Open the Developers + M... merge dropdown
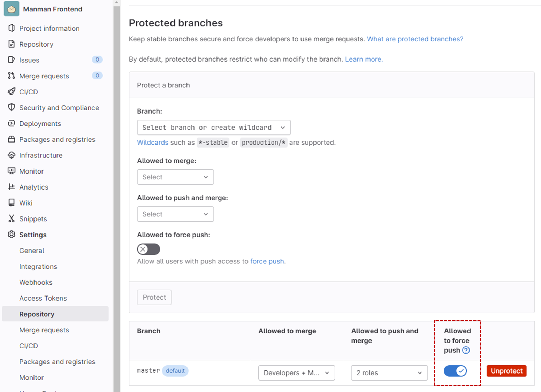541x392 pixels. (x=297, y=373)
